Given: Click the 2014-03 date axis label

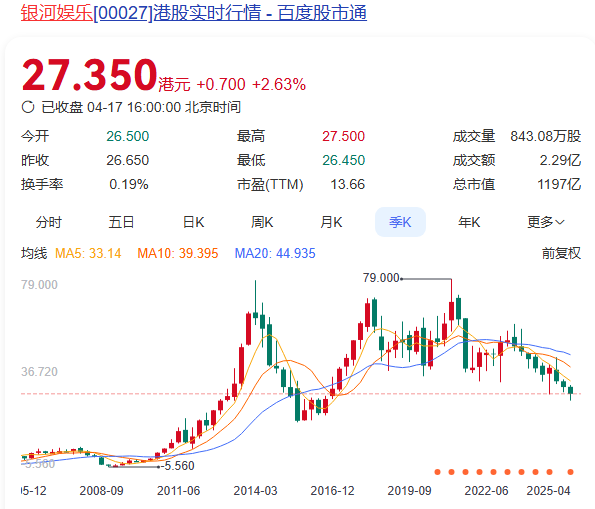Looking at the screenshot, I should [x=255, y=491].
